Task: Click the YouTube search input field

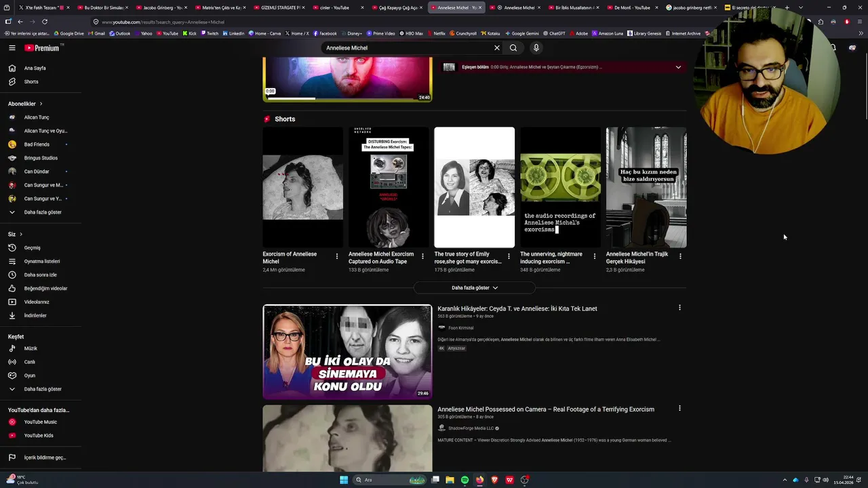Action: 407,48
